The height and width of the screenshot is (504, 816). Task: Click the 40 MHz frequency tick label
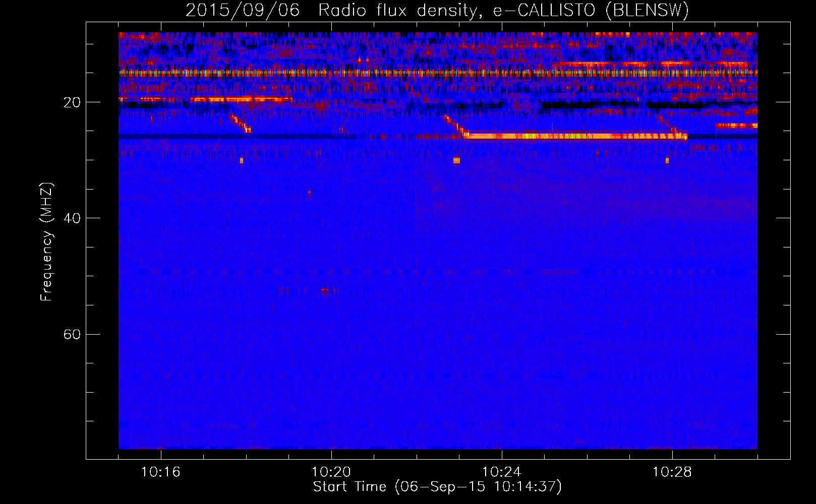pyautogui.click(x=72, y=218)
